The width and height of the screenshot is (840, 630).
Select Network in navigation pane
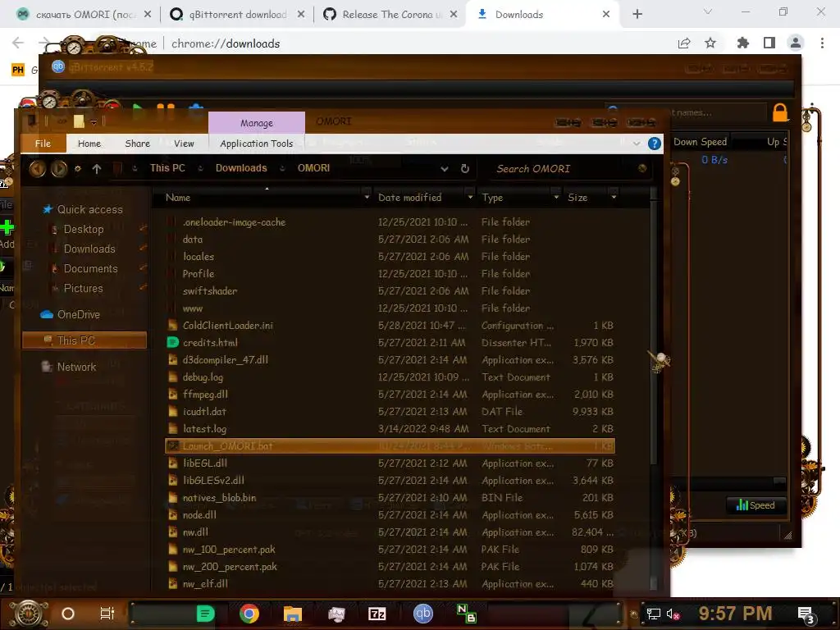[76, 367]
